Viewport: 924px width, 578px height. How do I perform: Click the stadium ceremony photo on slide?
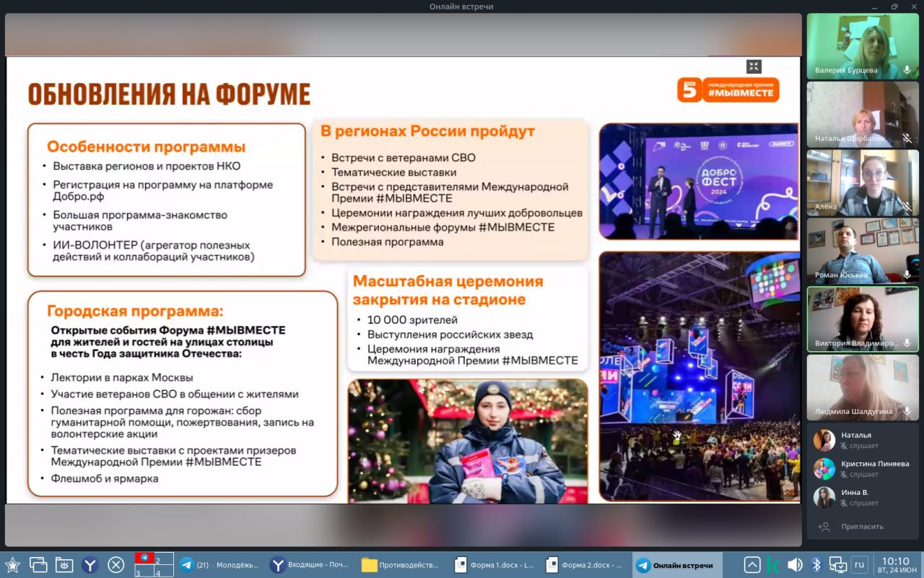(699, 376)
